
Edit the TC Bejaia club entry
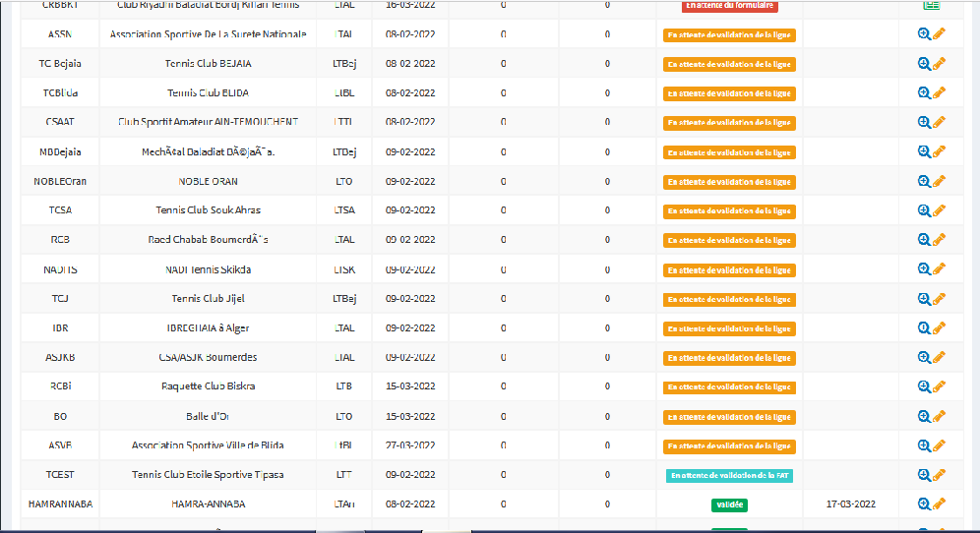tap(939, 64)
